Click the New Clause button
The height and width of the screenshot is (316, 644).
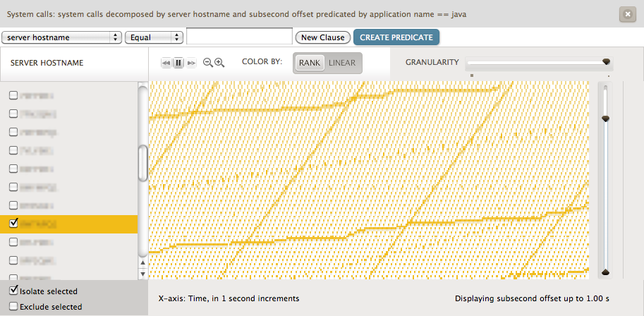pyautogui.click(x=322, y=37)
